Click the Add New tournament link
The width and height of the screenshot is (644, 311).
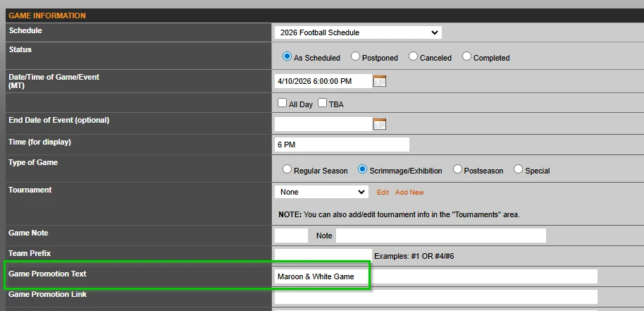[x=409, y=193]
